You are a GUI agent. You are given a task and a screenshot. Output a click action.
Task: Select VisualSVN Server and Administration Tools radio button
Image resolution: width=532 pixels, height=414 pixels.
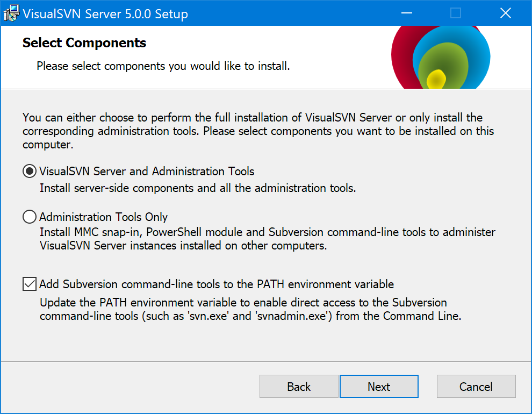[30, 172]
